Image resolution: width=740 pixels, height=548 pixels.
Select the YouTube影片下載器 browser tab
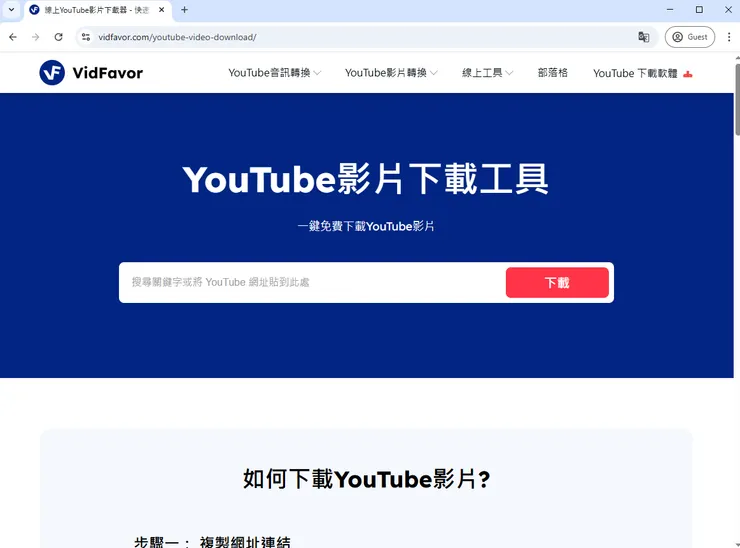[x=97, y=10]
